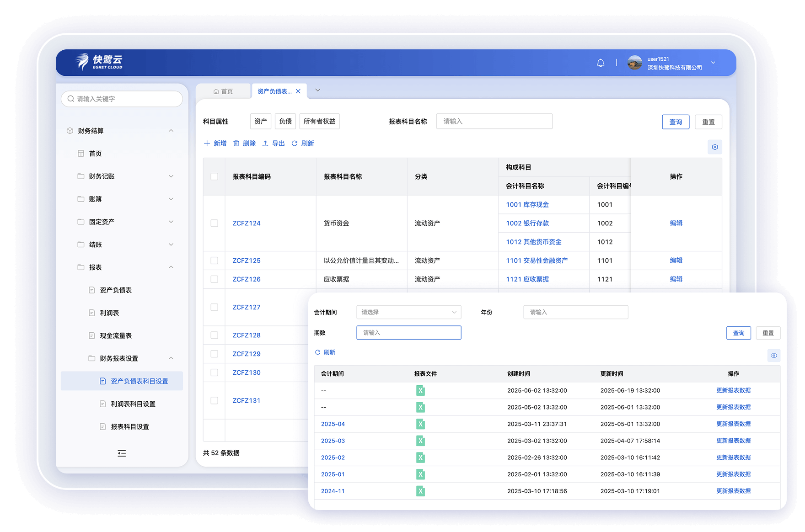Toggle the select-all header checkbox
The height and width of the screenshot is (532, 805).
pyautogui.click(x=214, y=177)
